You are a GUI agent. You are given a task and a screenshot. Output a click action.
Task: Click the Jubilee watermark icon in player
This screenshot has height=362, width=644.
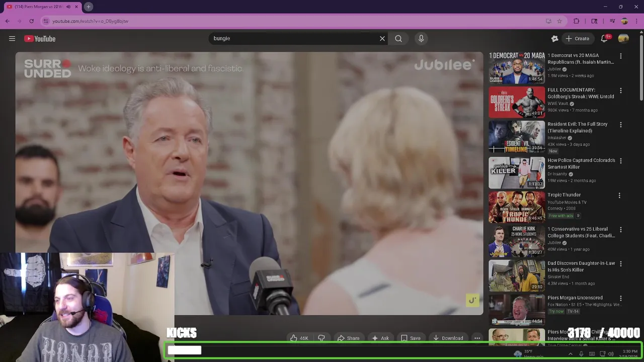[x=472, y=301]
